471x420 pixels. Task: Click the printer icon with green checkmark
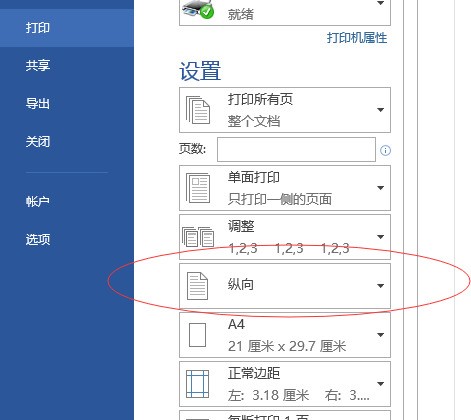[198, 9]
